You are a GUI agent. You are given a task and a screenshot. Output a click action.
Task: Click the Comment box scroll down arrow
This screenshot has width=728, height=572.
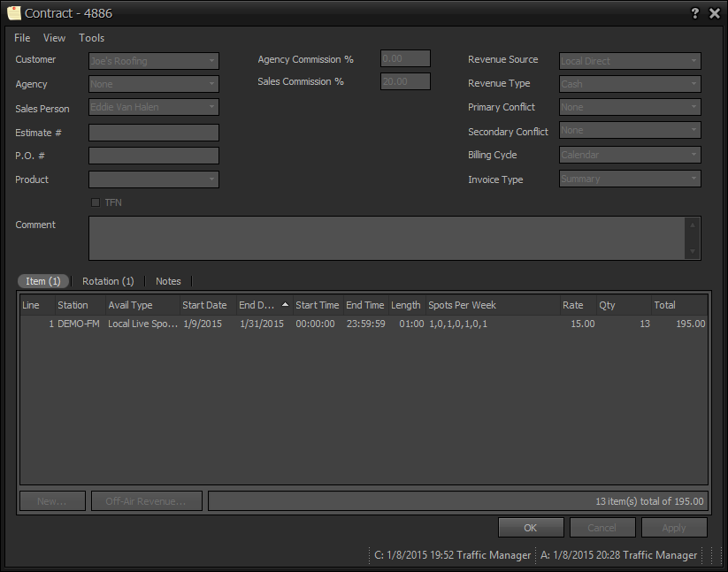coord(693,251)
